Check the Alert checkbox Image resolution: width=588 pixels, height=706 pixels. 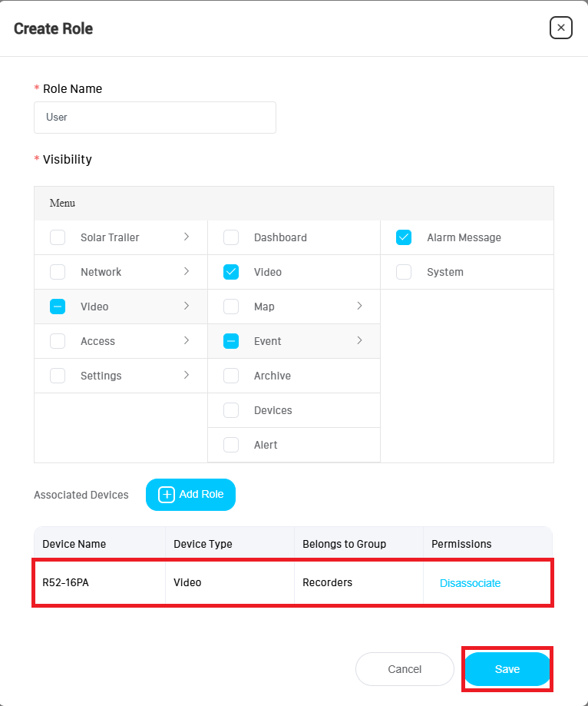click(x=231, y=445)
